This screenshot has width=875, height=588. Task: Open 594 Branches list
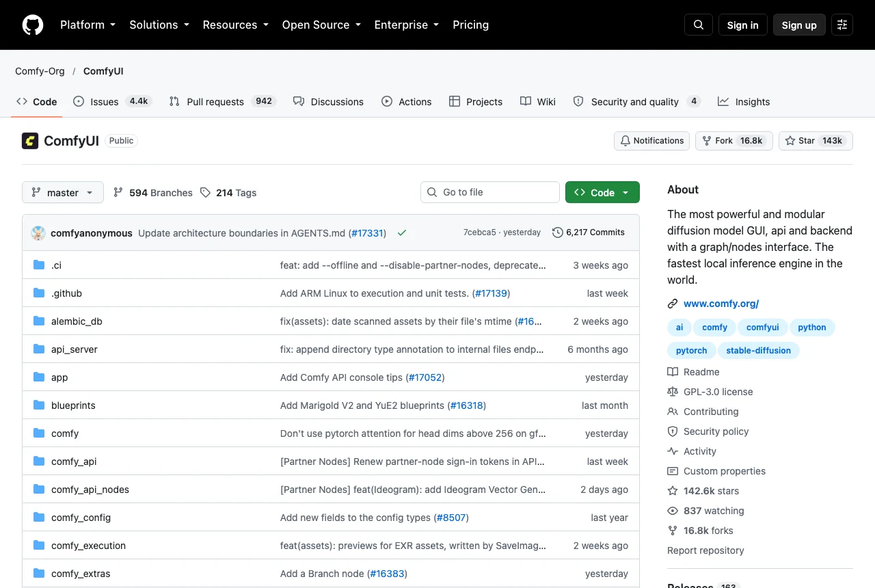click(x=153, y=193)
